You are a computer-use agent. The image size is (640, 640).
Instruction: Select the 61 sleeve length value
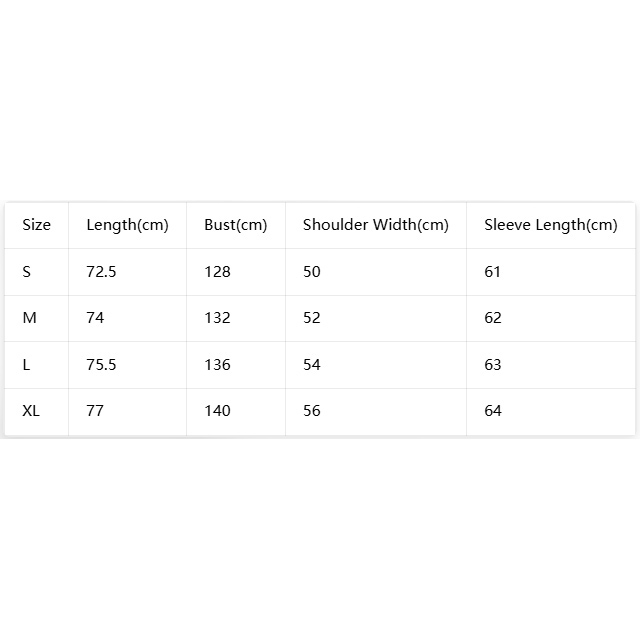point(493,272)
